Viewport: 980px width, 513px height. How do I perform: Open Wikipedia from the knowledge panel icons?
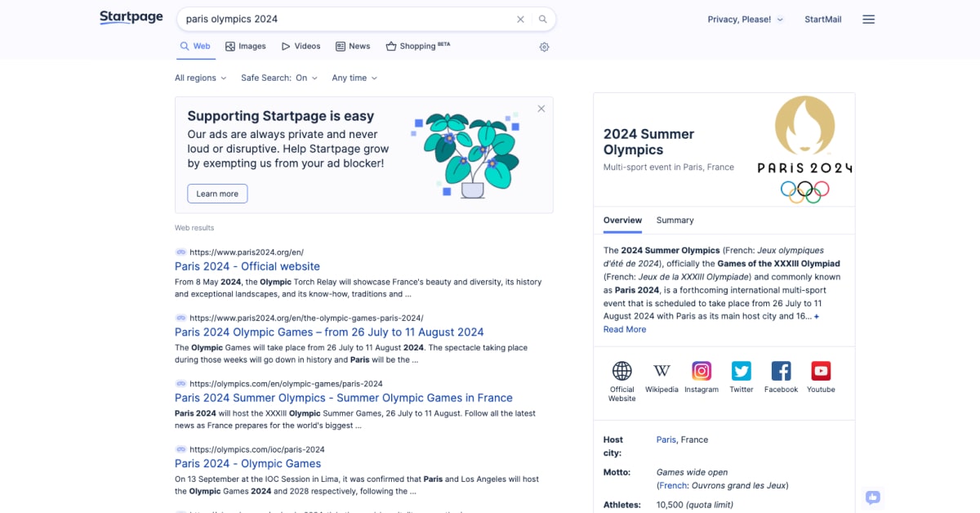[x=661, y=370]
